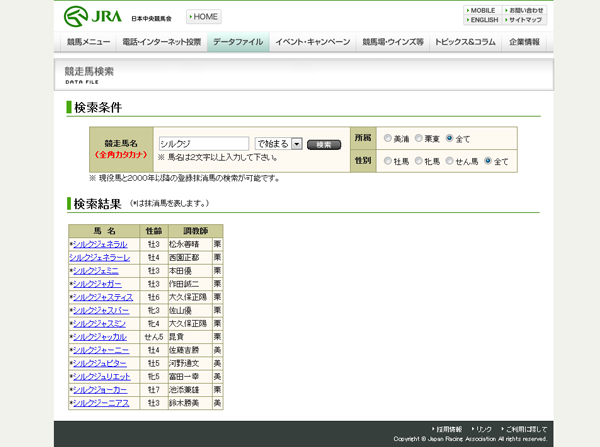Image resolution: width=600 pixels, height=447 pixels.
Task: Select 全て in the 性別 row
Action: tap(488, 161)
